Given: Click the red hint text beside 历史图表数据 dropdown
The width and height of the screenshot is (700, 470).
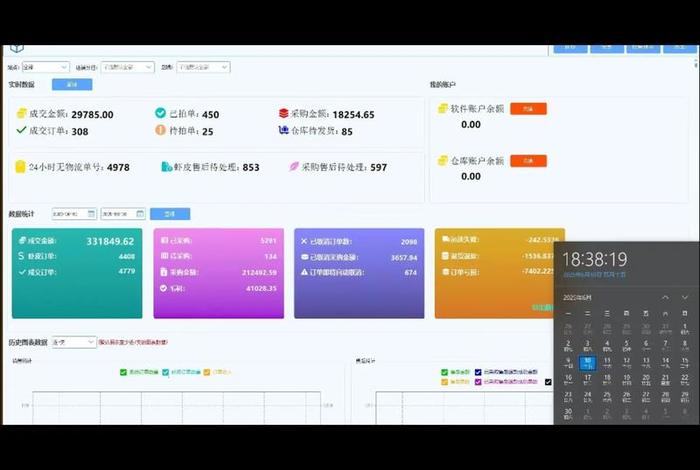Looking at the screenshot, I should point(133,342).
